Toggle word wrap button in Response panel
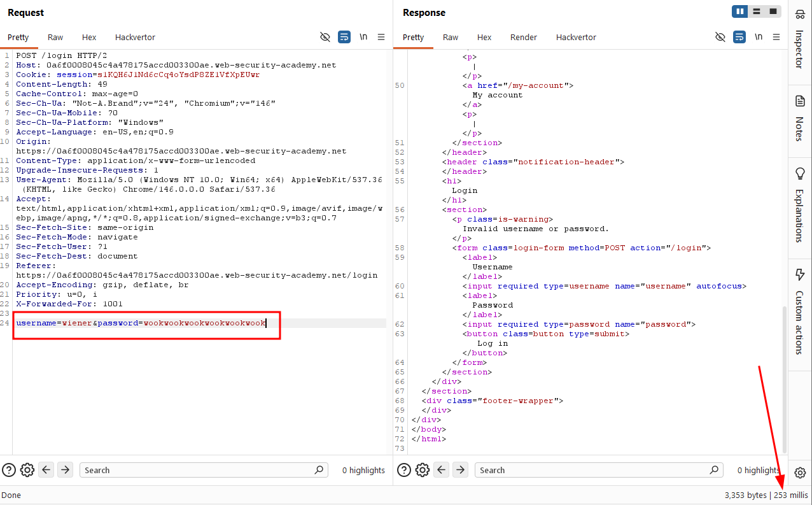 click(739, 37)
